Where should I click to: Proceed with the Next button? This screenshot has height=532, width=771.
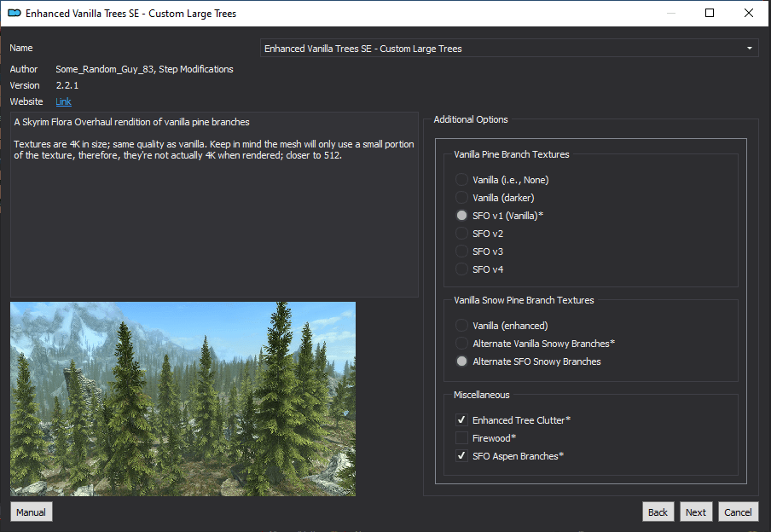click(696, 512)
